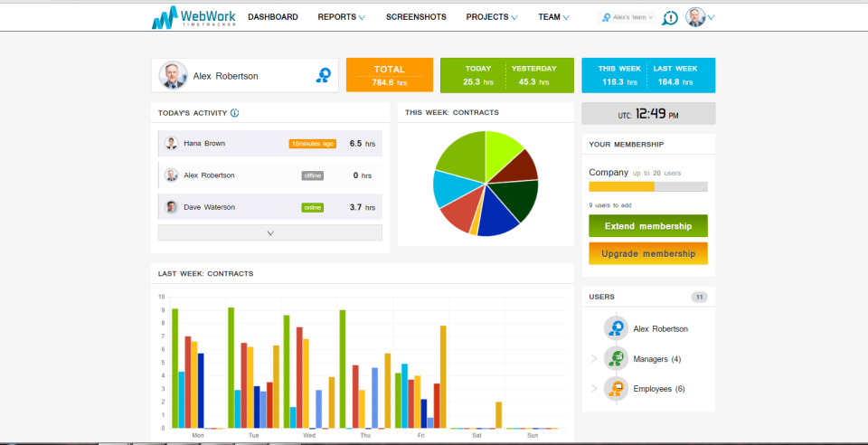
Task: Expand the Today's Activity list with down chevron
Action: pos(270,232)
